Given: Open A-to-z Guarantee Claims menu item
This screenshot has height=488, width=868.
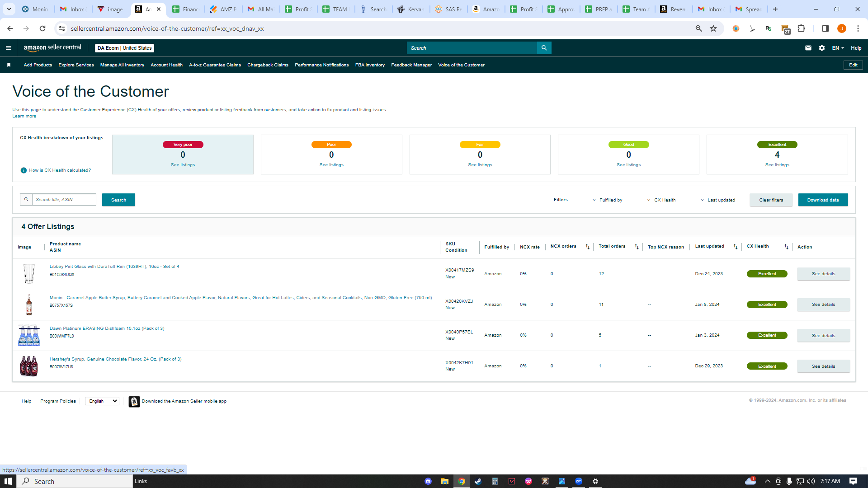Looking at the screenshot, I should 215,65.
